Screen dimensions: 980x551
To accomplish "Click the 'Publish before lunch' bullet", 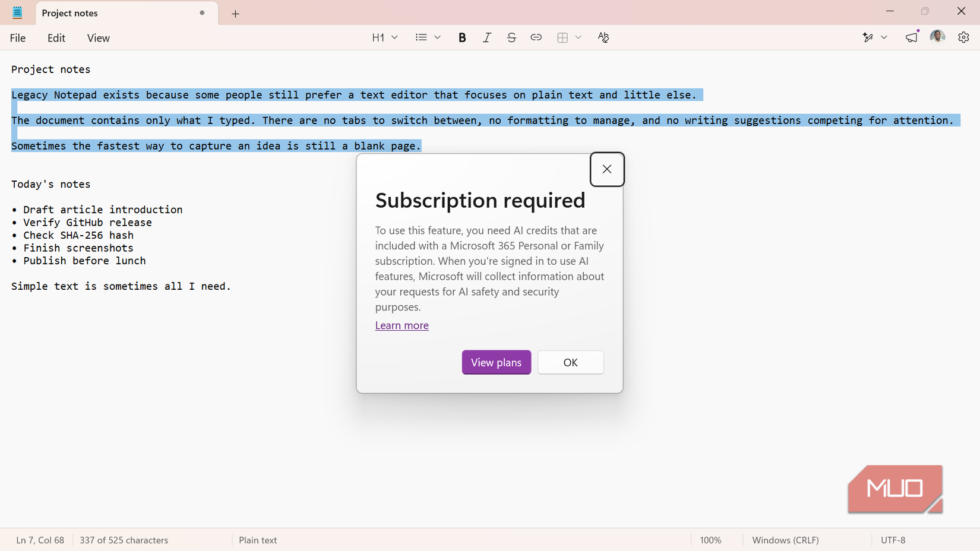I will [78, 261].
